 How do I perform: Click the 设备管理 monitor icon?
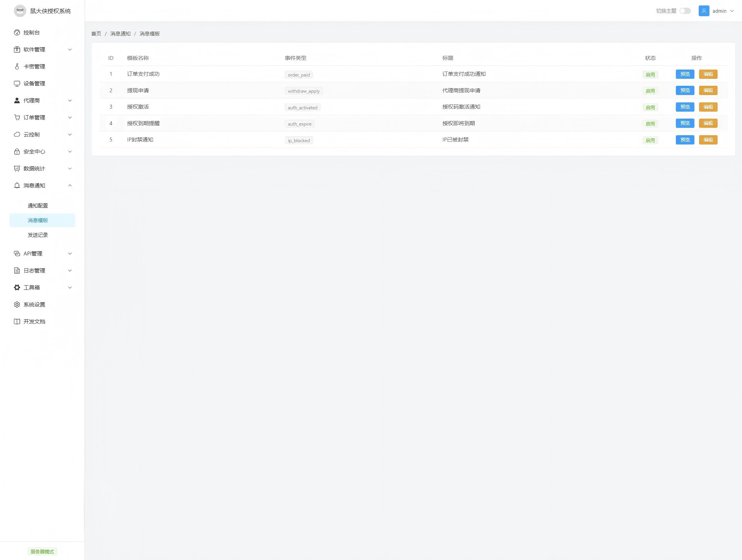(17, 83)
